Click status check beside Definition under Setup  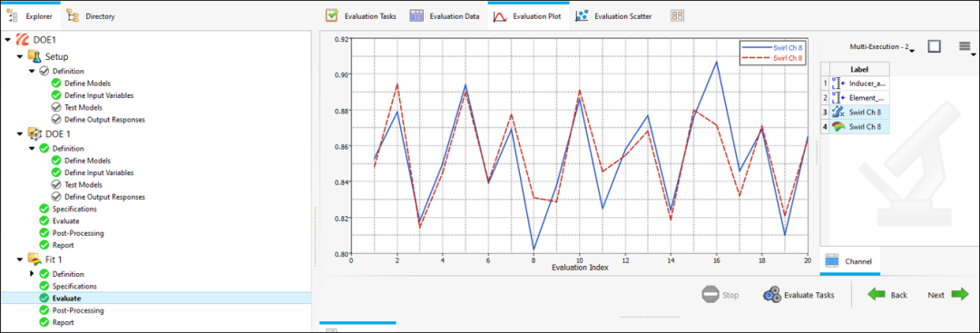click(x=44, y=71)
